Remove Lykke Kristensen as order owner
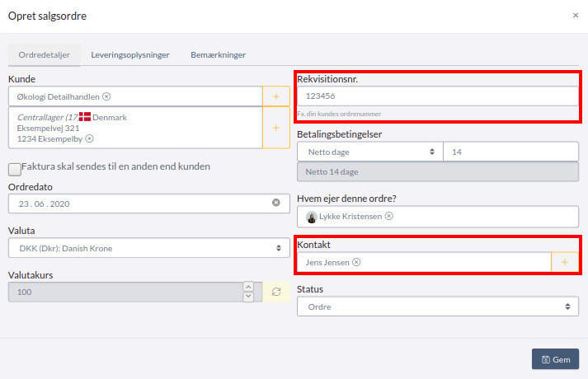This screenshot has width=588, height=379. click(389, 217)
